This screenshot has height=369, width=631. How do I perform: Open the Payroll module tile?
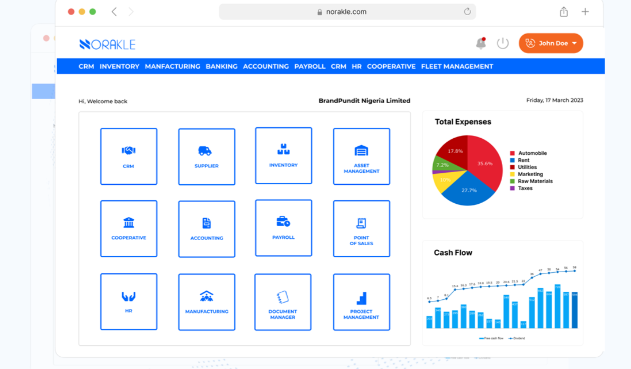(283, 228)
